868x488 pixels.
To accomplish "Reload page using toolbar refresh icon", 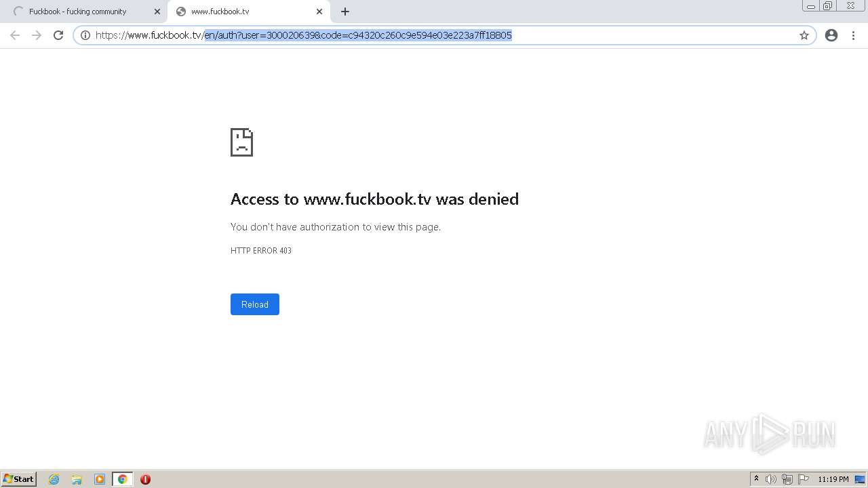I will pyautogui.click(x=58, y=35).
